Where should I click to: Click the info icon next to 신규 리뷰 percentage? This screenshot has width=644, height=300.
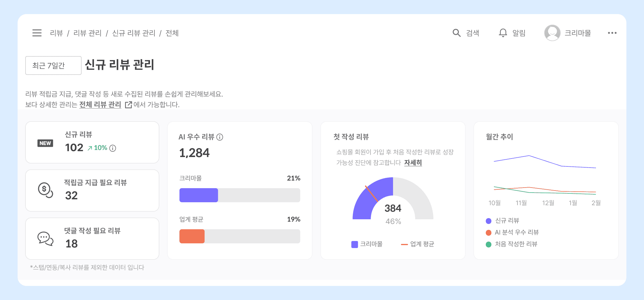click(x=112, y=148)
